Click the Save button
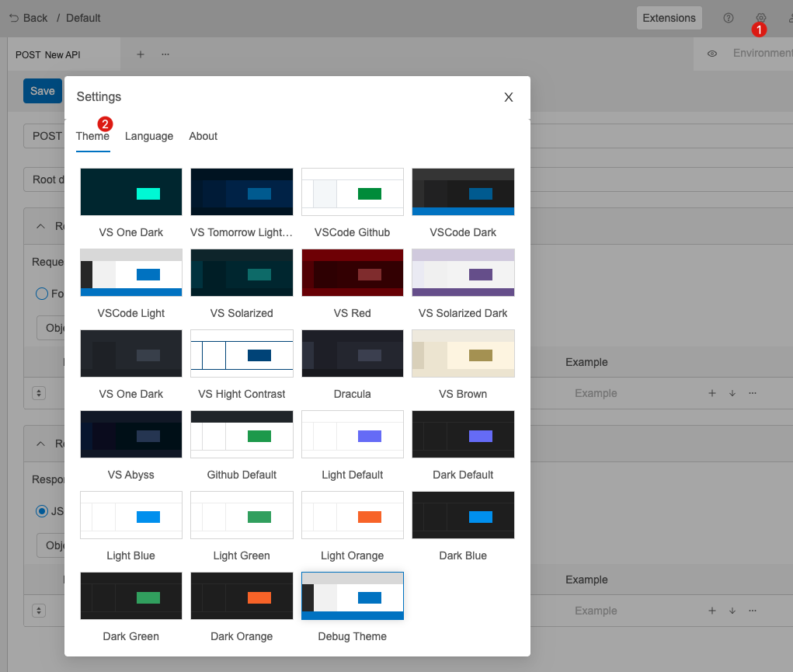This screenshot has width=793, height=672. click(43, 91)
